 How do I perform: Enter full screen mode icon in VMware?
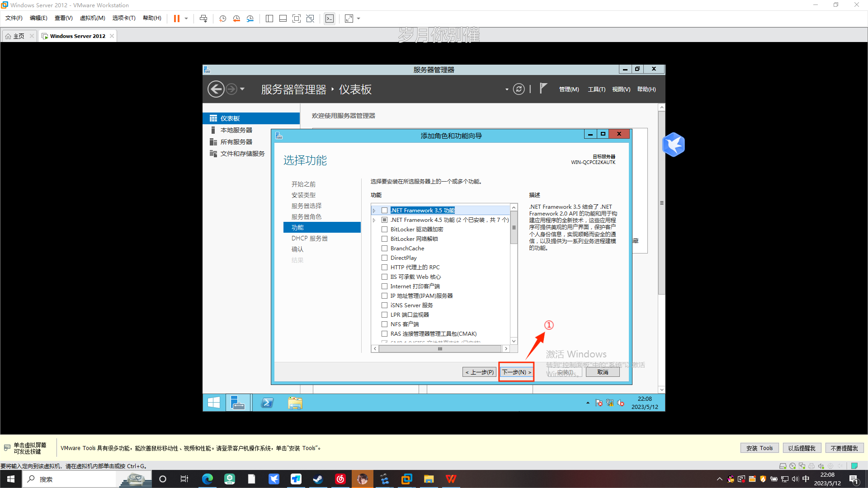coord(297,19)
